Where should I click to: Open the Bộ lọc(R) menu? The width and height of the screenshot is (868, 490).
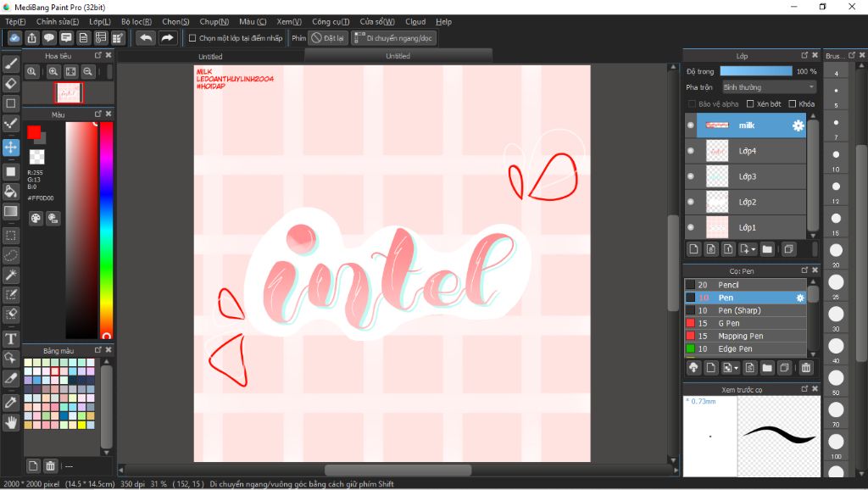(136, 21)
